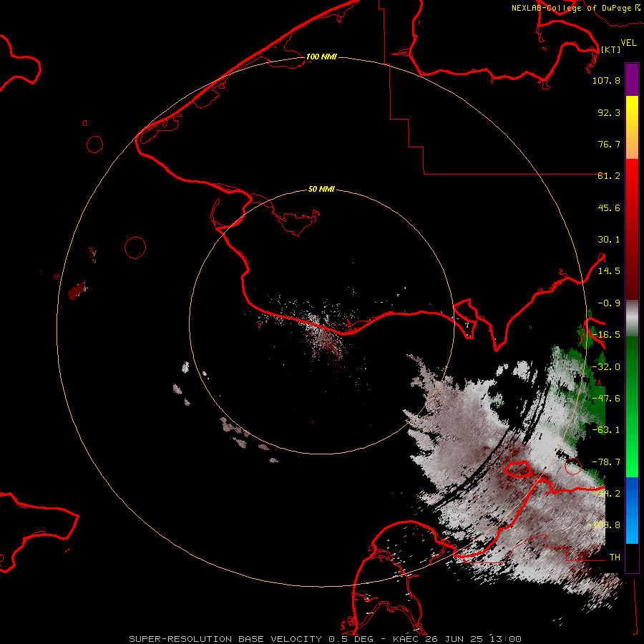Screen dimensions: 644x644
Task: Click the 92.3 velocity scale value
Action: (609, 112)
